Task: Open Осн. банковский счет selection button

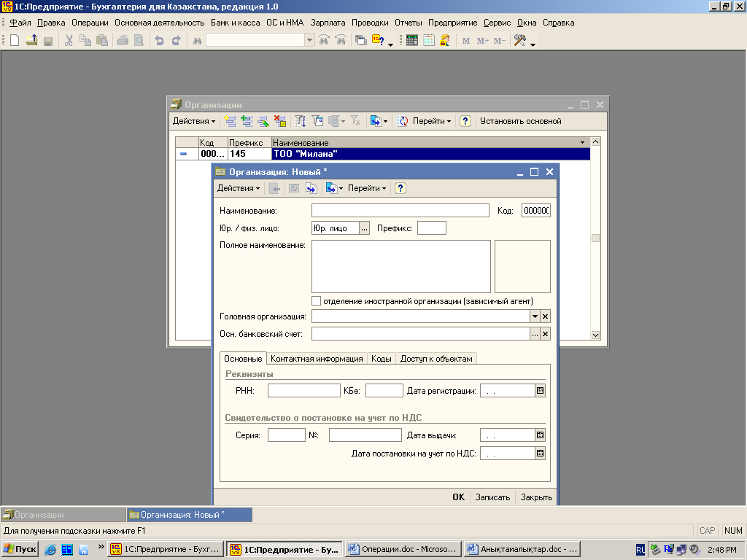Action: (535, 334)
